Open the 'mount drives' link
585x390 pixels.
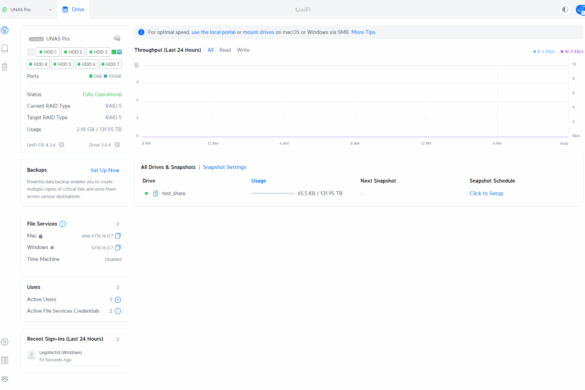click(x=259, y=32)
